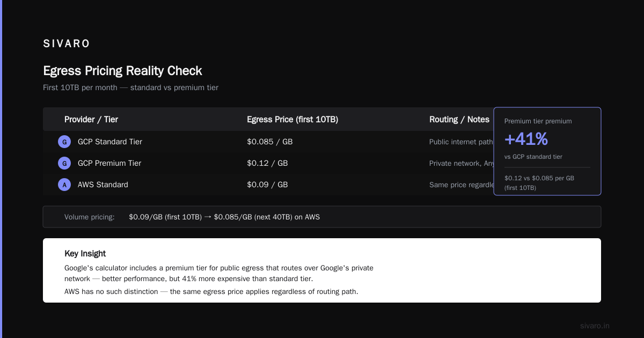Click the 'Volume pricing:' label
Image resolution: width=644 pixels, height=338 pixels.
click(x=90, y=217)
